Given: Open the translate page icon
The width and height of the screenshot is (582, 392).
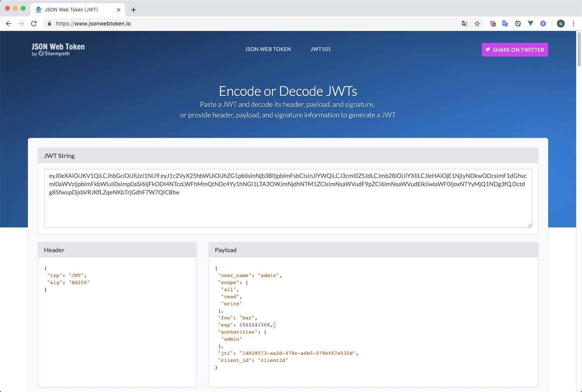Looking at the screenshot, I should pyautogui.click(x=465, y=24).
